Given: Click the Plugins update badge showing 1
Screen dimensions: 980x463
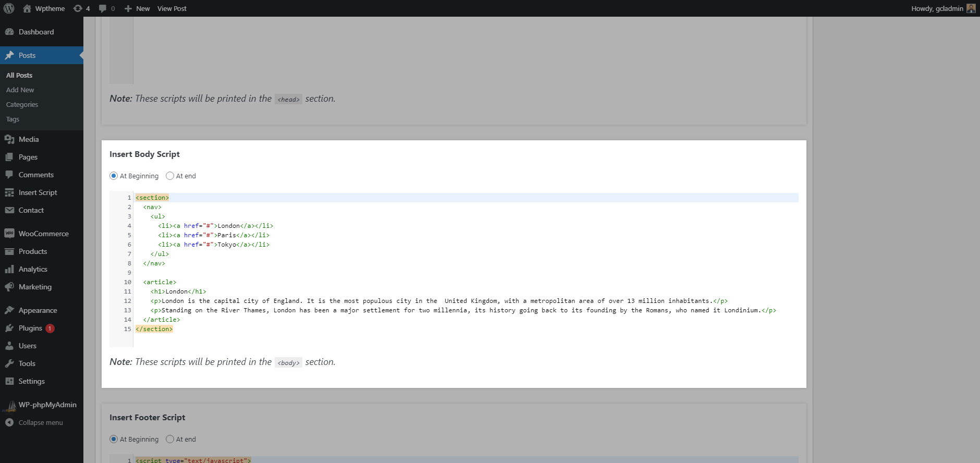Looking at the screenshot, I should point(50,328).
